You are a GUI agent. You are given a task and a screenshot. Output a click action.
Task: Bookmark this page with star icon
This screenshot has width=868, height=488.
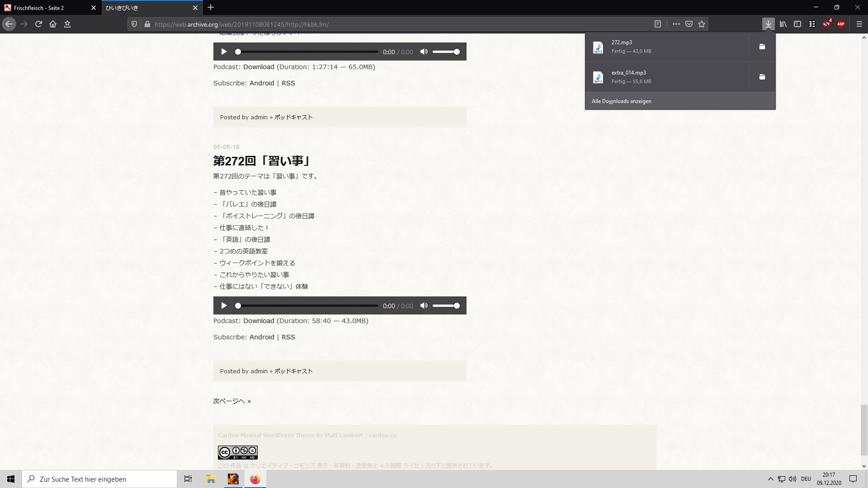tap(702, 24)
